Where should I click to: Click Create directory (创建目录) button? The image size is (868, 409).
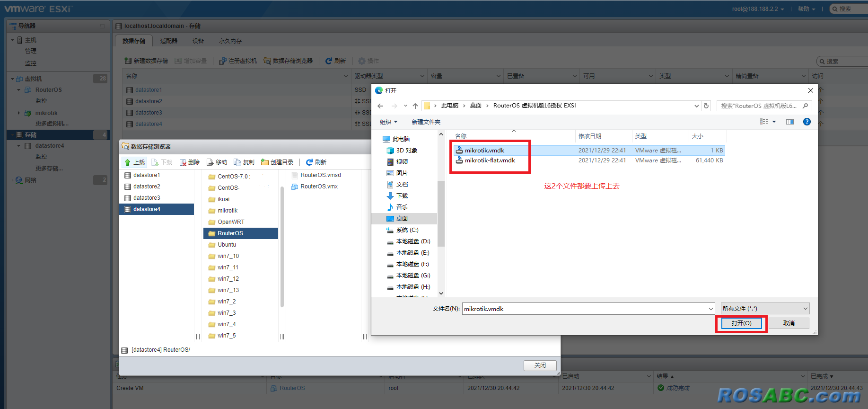coord(277,162)
